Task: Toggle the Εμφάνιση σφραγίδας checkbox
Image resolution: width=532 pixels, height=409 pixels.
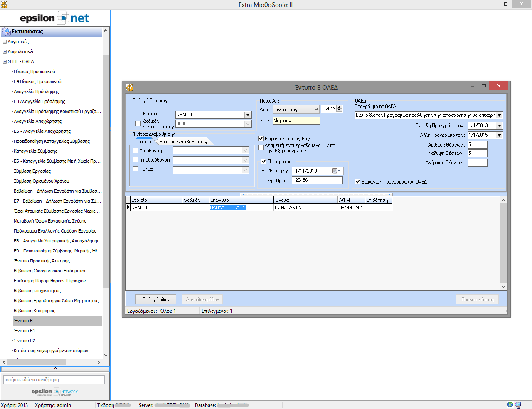Action: point(261,139)
